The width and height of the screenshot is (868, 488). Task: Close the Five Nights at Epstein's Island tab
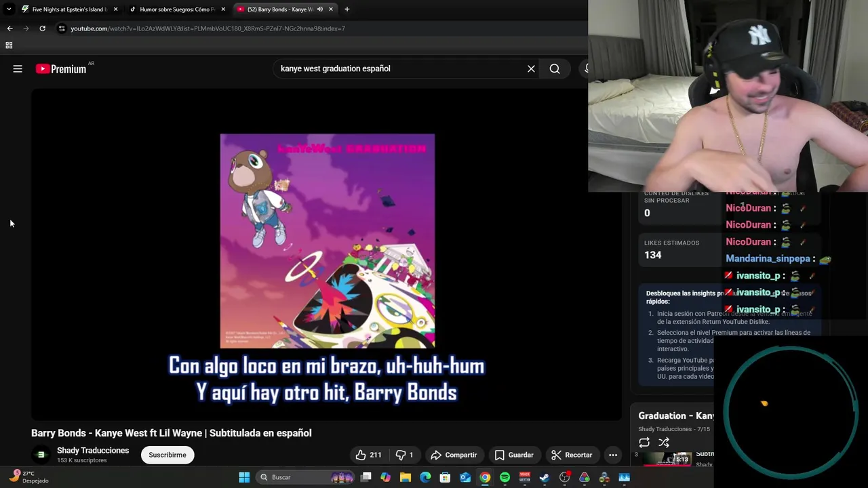[x=115, y=9]
